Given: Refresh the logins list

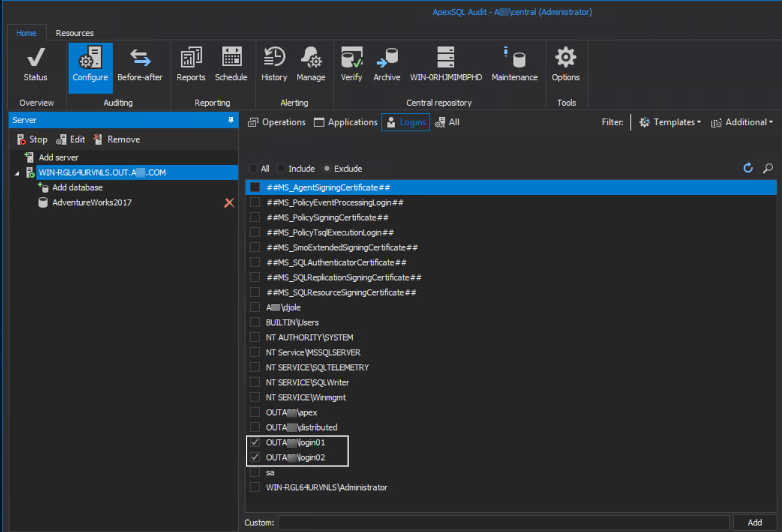Looking at the screenshot, I should (748, 168).
